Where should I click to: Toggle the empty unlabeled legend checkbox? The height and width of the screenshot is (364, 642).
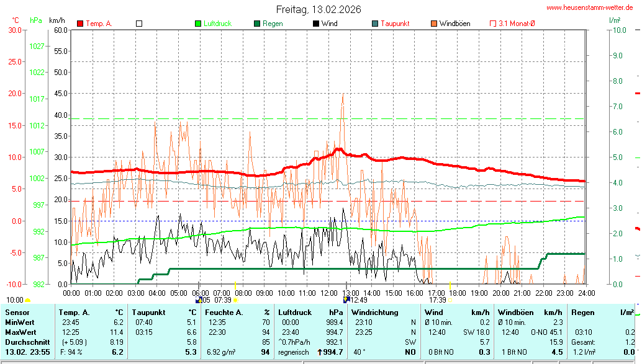(x=139, y=24)
